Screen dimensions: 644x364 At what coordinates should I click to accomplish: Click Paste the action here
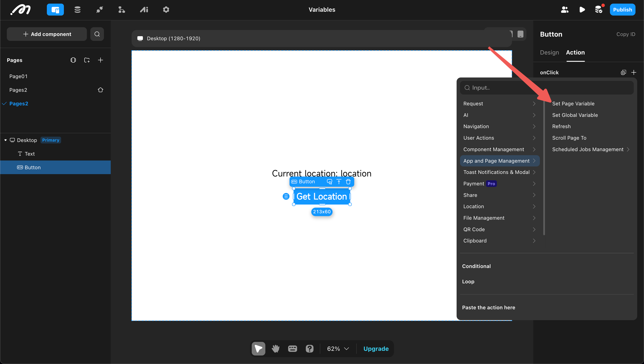coord(489,308)
